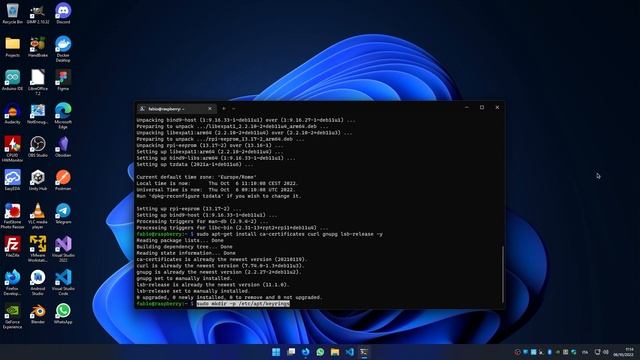
Task: Open Firefox Developer Edition desktop icon
Action: tap(12, 282)
